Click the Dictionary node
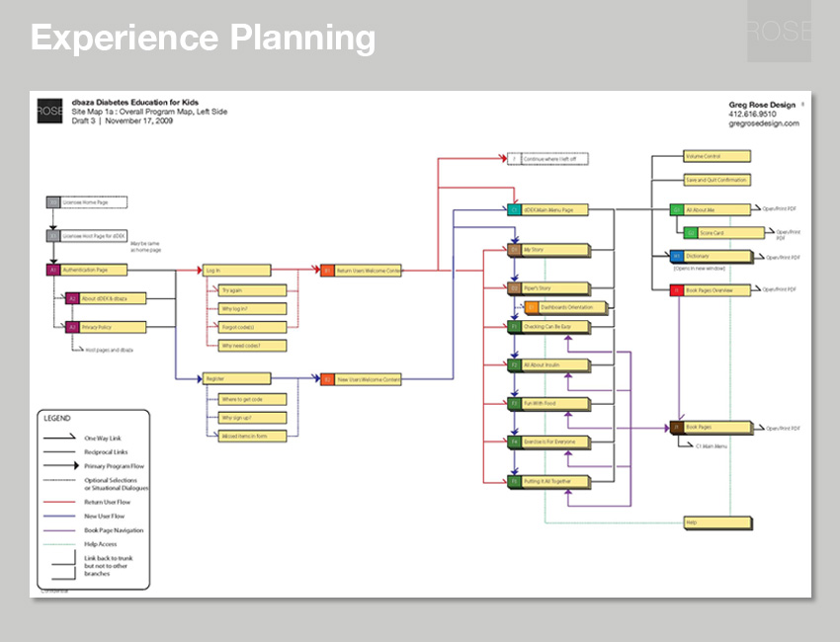This screenshot has height=642, width=840. (712, 257)
